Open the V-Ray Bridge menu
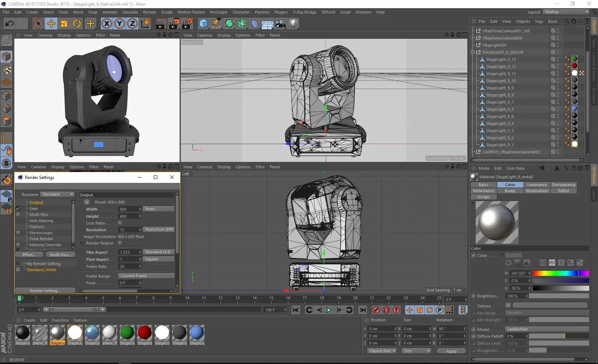 click(x=305, y=12)
